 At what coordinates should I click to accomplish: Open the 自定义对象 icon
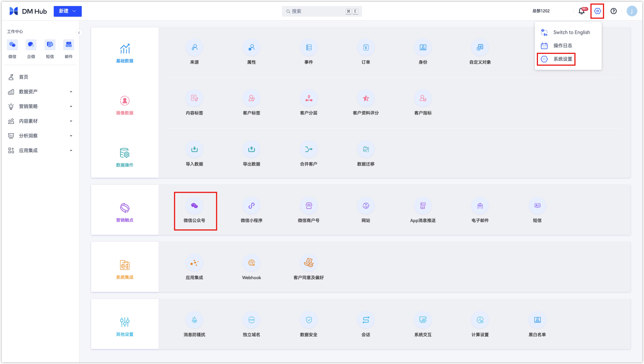[x=480, y=48]
